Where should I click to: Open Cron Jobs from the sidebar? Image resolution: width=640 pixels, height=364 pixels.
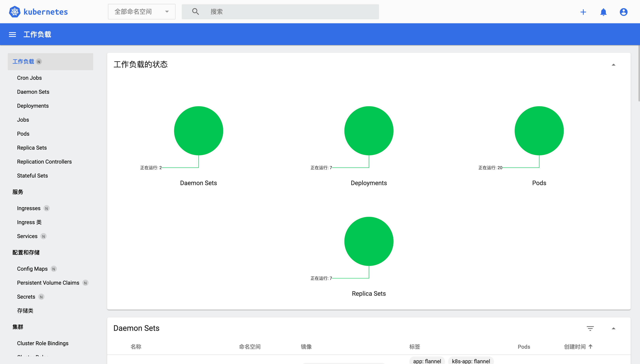[x=29, y=78]
